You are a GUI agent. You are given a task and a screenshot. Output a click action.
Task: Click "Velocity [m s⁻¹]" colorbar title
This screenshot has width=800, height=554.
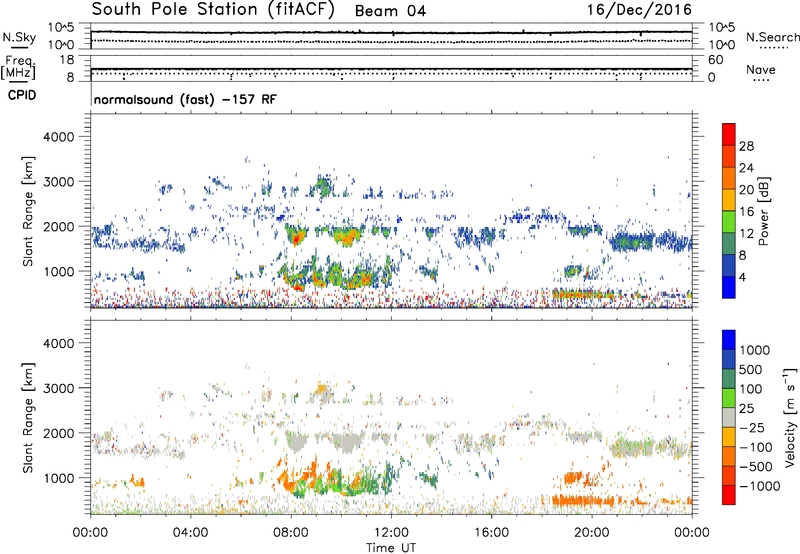coord(790,417)
